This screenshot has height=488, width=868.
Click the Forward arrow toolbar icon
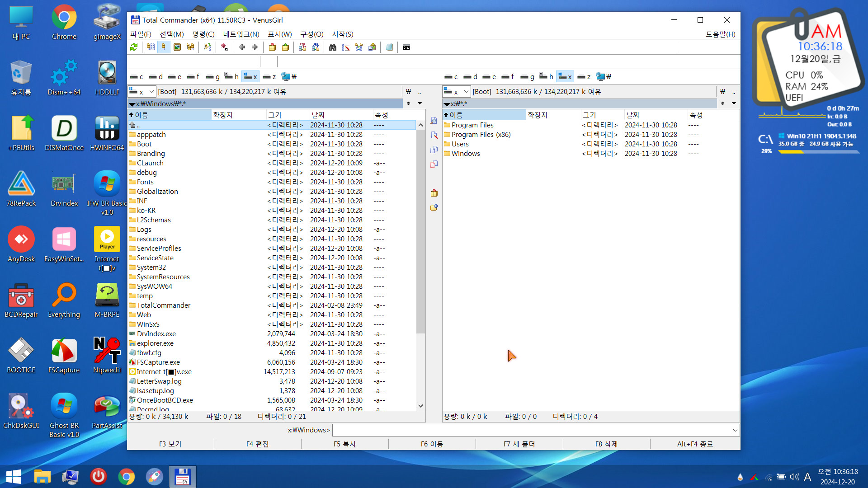pos(255,47)
